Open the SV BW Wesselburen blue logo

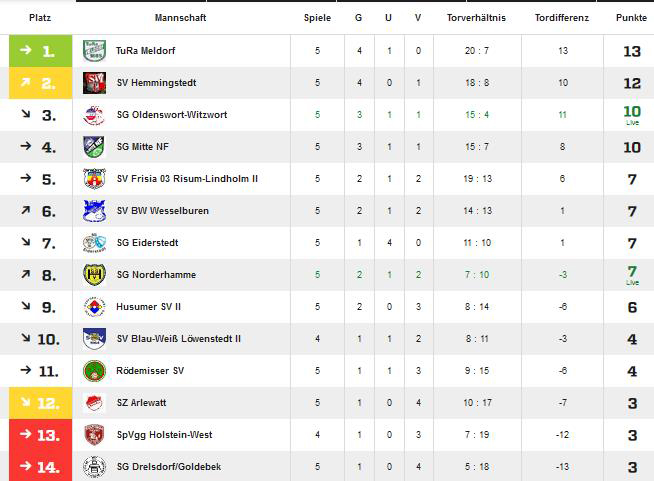pyautogui.click(x=94, y=211)
